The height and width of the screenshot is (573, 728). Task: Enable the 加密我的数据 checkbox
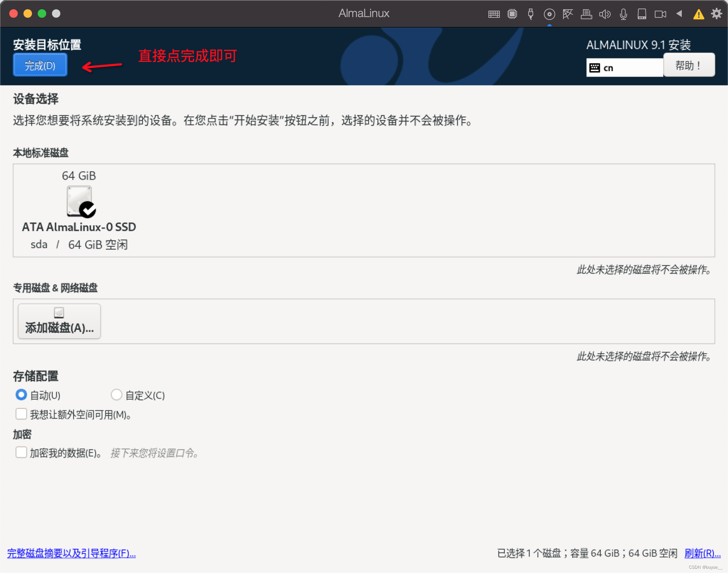pyautogui.click(x=21, y=452)
